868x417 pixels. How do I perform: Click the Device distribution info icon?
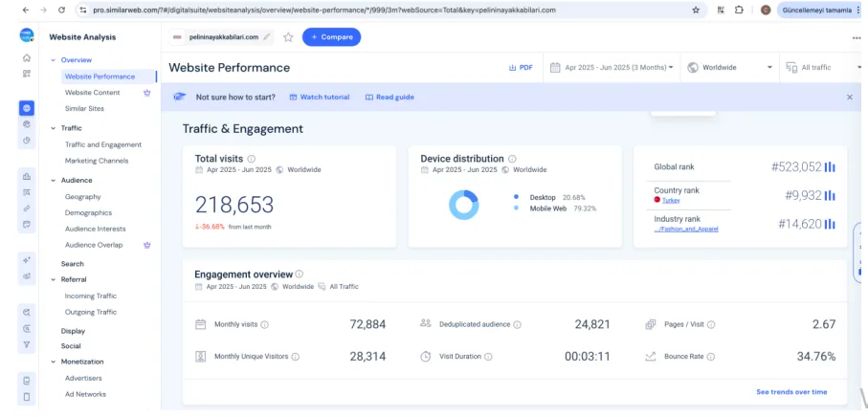(x=512, y=159)
